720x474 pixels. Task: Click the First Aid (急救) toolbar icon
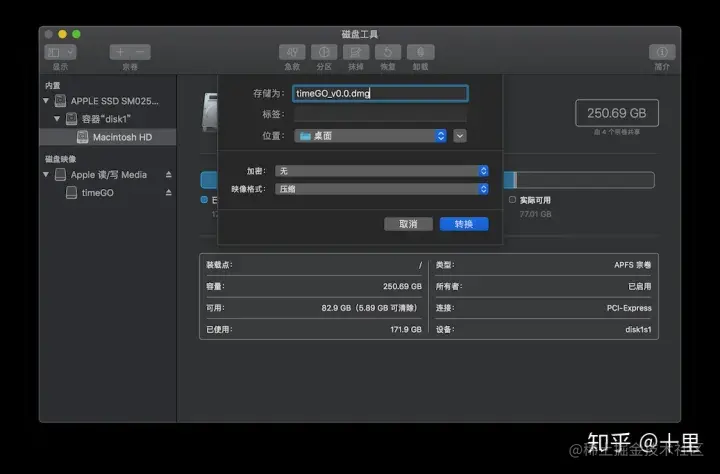coord(292,52)
